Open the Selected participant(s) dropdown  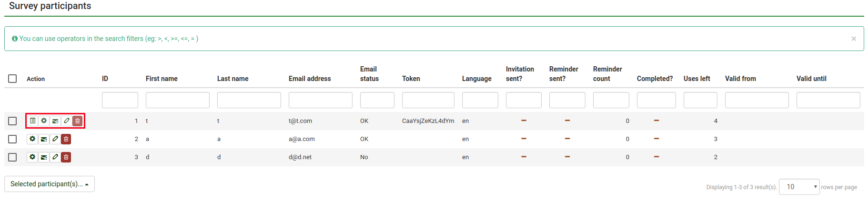point(50,184)
